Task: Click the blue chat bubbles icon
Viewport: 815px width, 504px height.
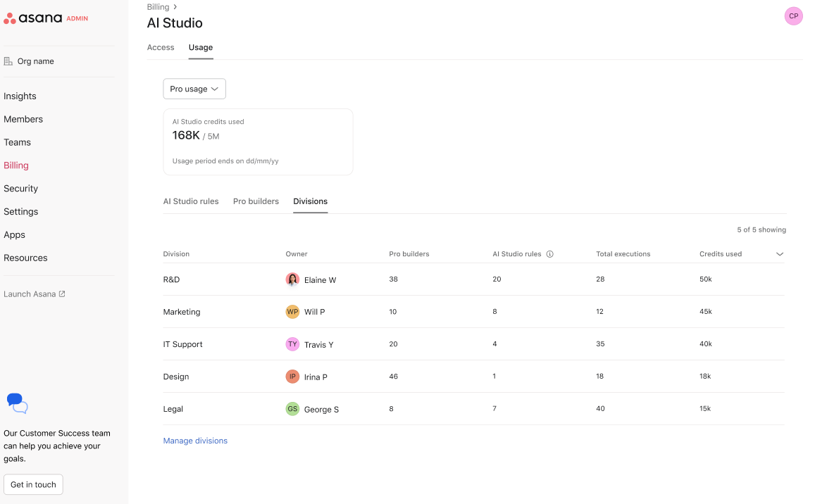Action: 17,404
